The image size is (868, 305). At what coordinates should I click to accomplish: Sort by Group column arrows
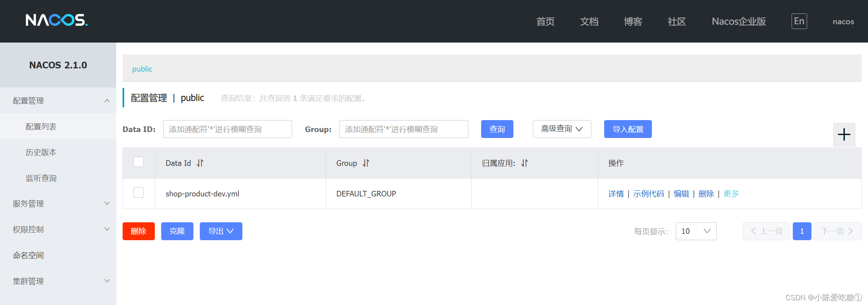(366, 163)
